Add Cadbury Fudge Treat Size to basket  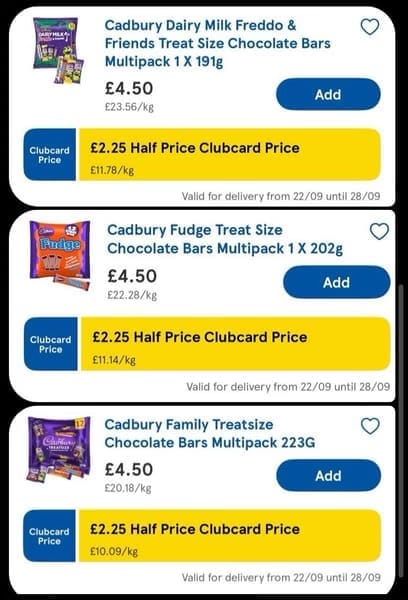click(x=337, y=282)
